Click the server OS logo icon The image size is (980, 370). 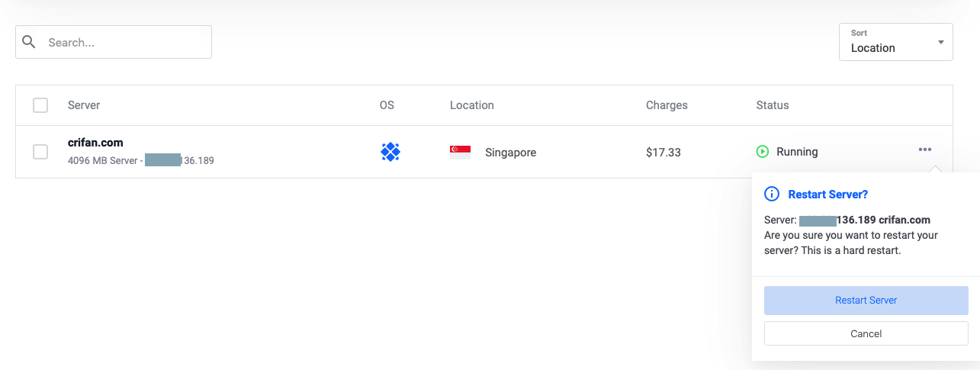(x=390, y=152)
